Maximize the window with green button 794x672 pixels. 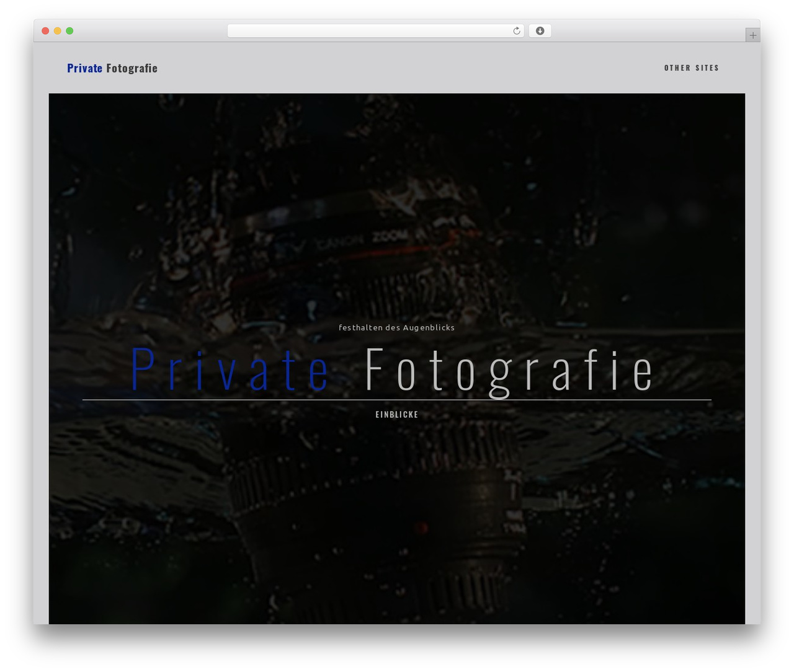69,31
